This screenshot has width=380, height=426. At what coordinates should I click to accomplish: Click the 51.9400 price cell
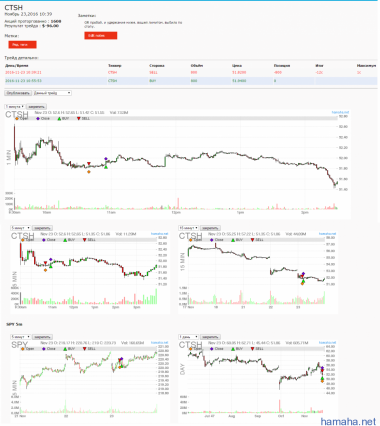click(239, 81)
